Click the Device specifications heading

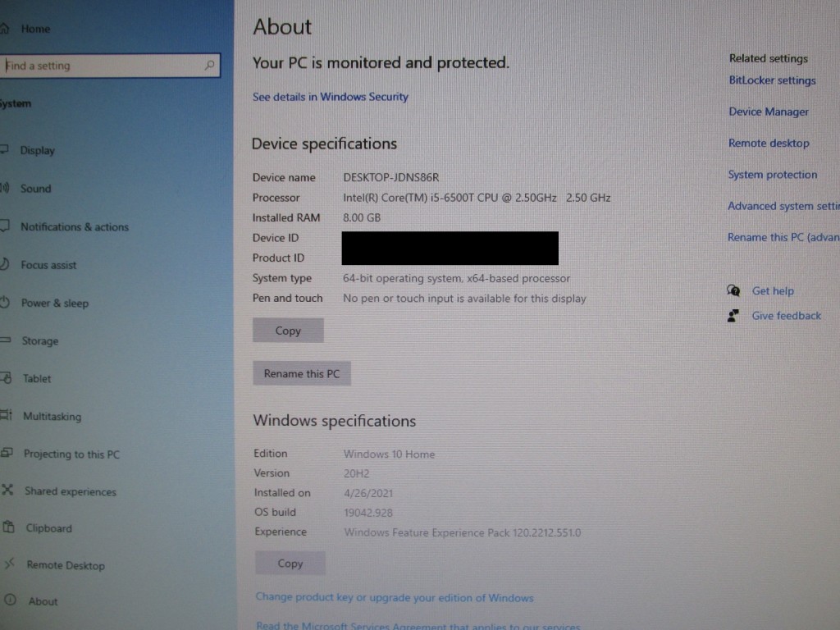pos(324,144)
